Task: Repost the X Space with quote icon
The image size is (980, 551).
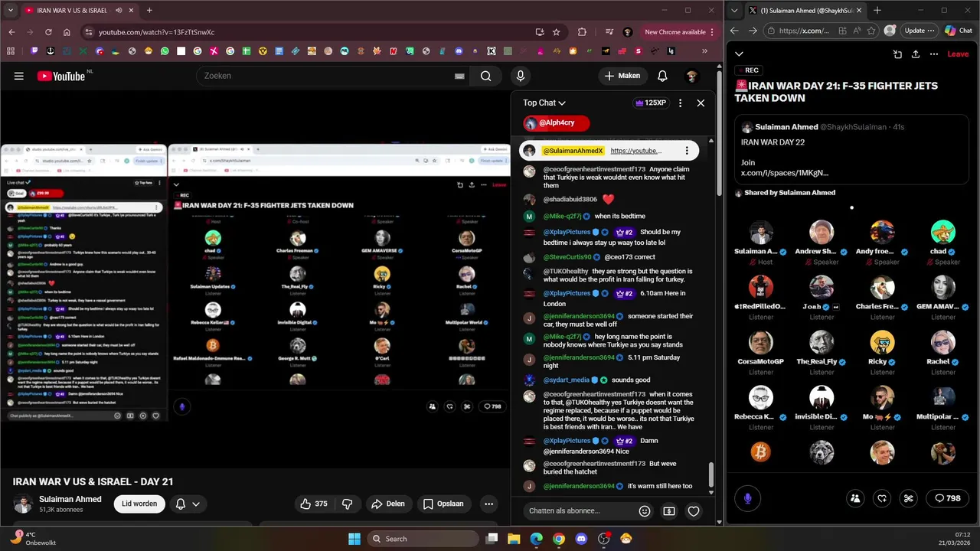Action: pyautogui.click(x=882, y=498)
